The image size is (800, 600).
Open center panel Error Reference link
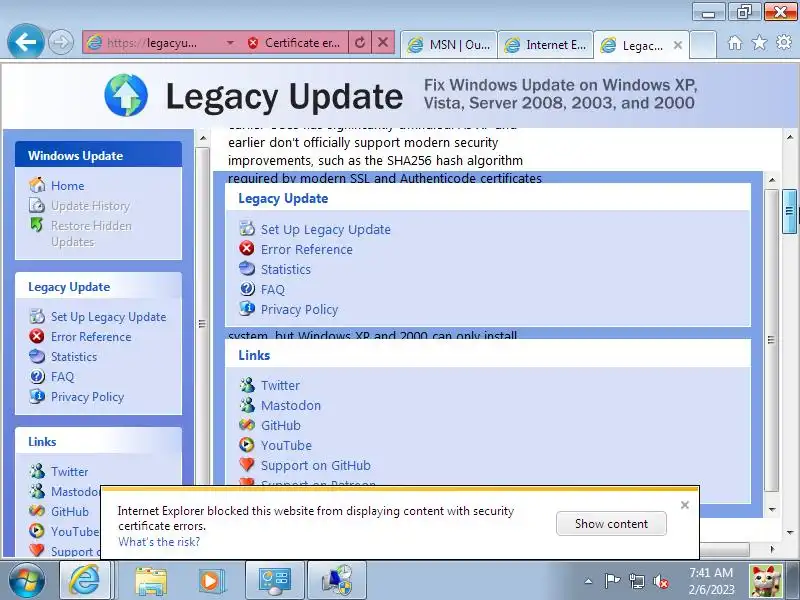click(x=307, y=249)
